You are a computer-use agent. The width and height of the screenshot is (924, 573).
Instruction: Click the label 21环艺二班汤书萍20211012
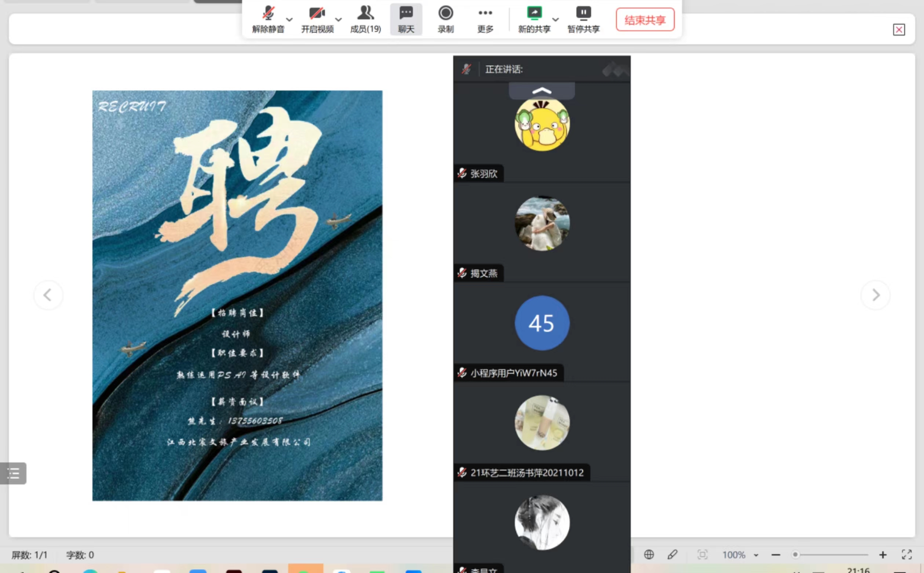(x=527, y=472)
